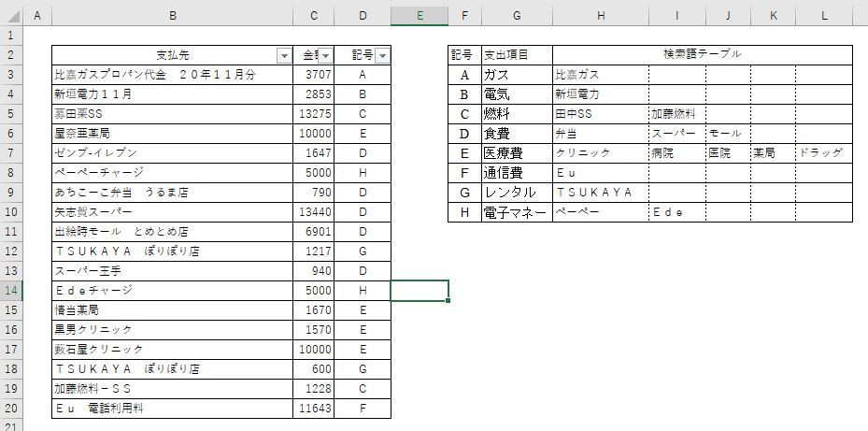Select the 検索語テーブル header cell
Image resolution: width=868 pixels, height=431 pixels.
[702, 54]
